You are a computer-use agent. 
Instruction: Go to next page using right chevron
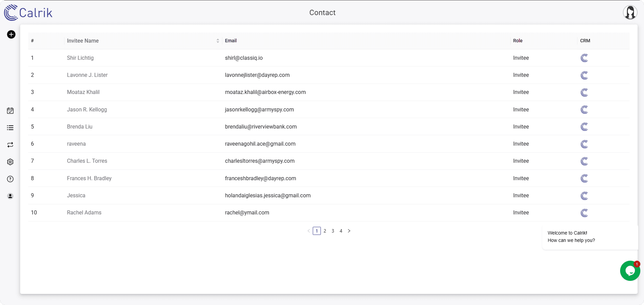349,231
